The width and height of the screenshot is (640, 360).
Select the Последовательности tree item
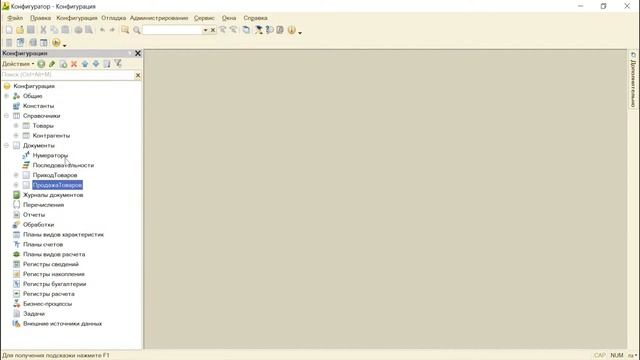pyautogui.click(x=63, y=165)
